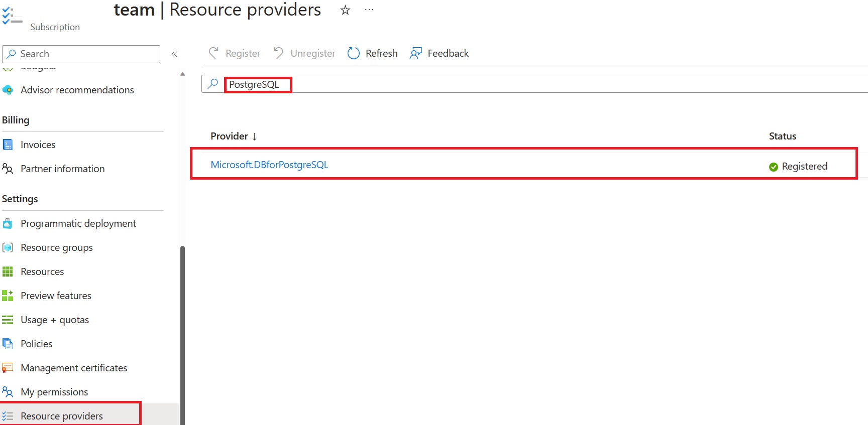The height and width of the screenshot is (425, 868).
Task: Click the Resources green grid icon
Action: click(8, 271)
